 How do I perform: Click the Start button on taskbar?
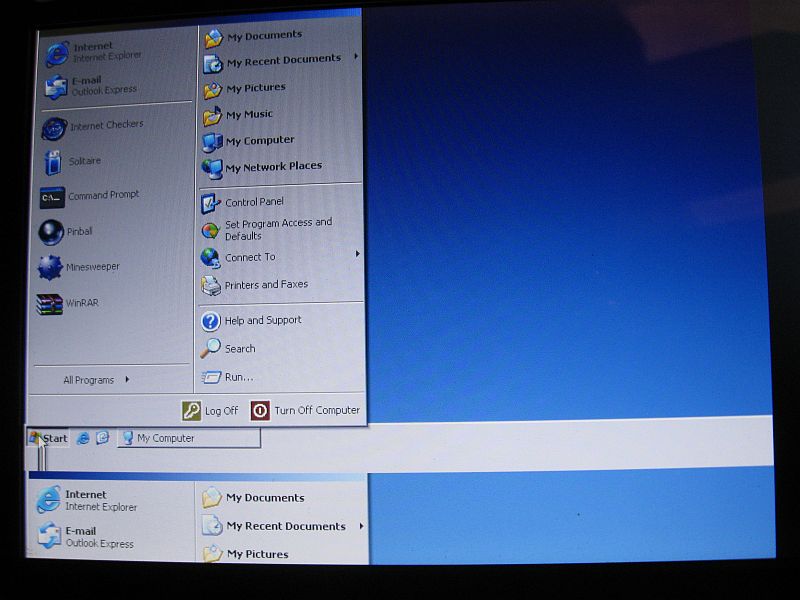(48, 438)
